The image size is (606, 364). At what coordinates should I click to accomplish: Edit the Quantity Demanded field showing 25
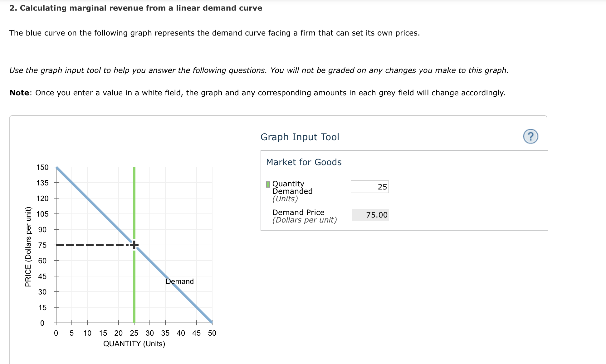(x=370, y=187)
